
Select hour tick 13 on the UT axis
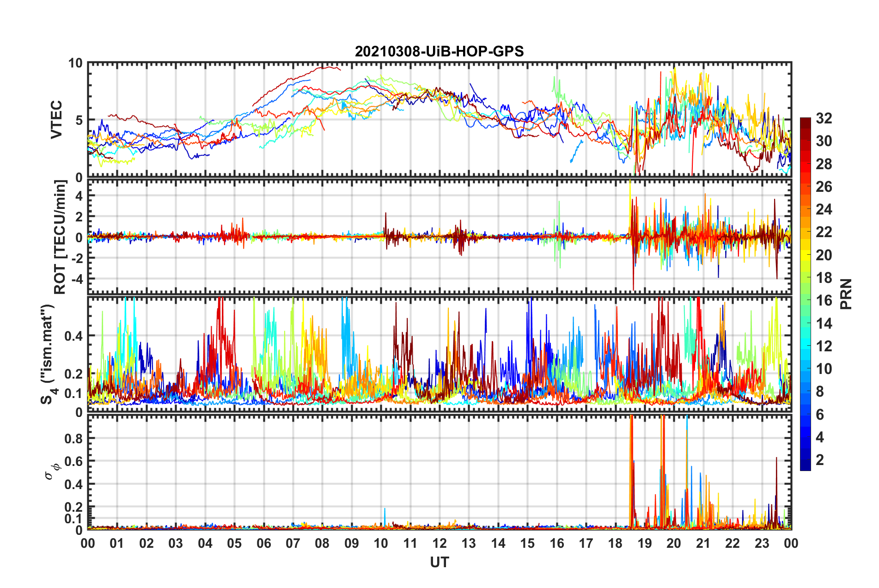(469, 543)
